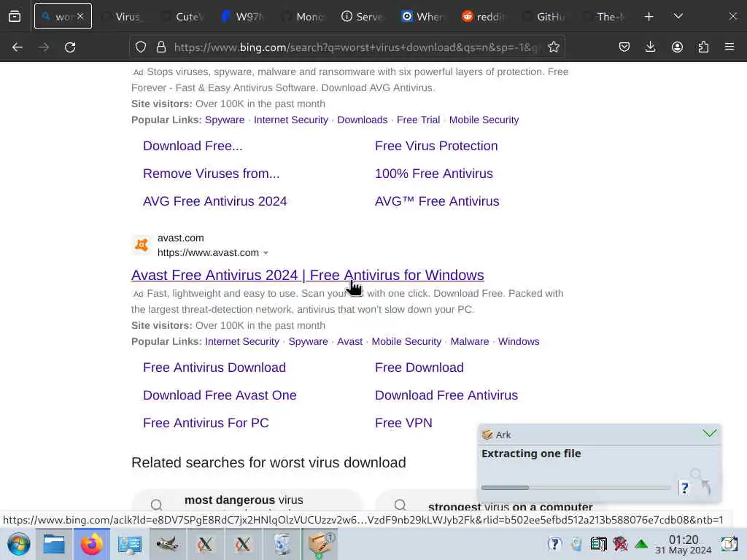747x560 pixels.
Task: Open the Firefox View tab list icon
Action: 15,16
